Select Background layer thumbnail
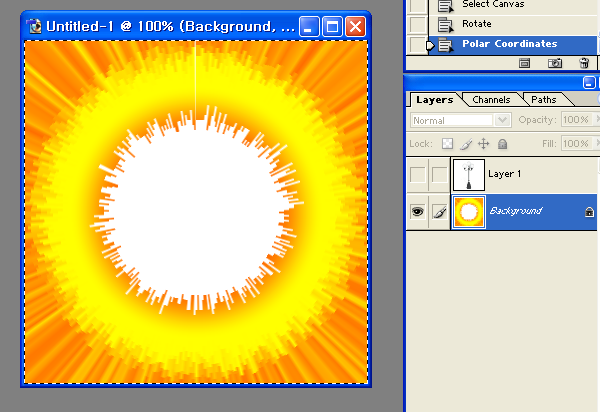 coord(469,212)
